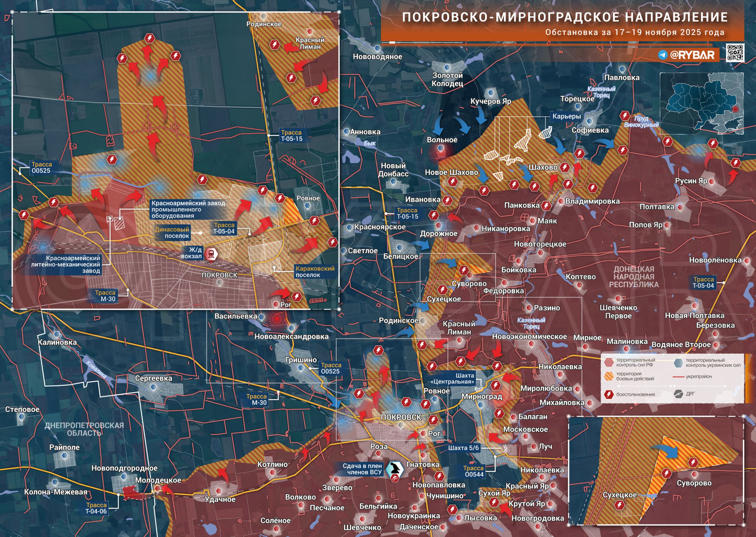Click the Карьеры callout label
The height and width of the screenshot is (537, 756).
pyautogui.click(x=566, y=116)
